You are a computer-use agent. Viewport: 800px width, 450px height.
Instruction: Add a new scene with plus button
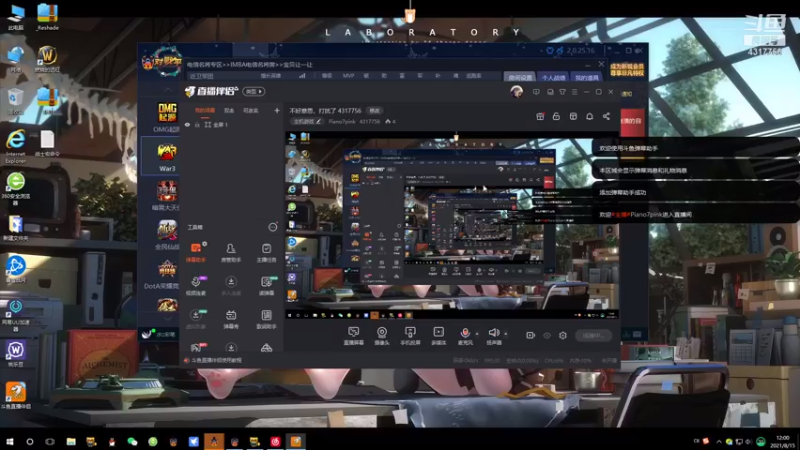pyautogui.click(x=277, y=110)
